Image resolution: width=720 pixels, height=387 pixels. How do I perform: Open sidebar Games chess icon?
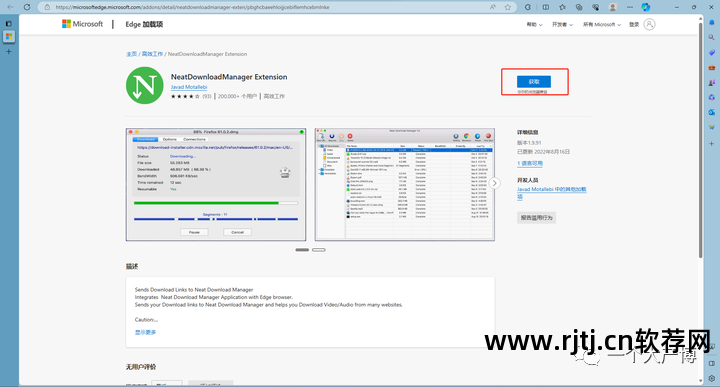712,83
